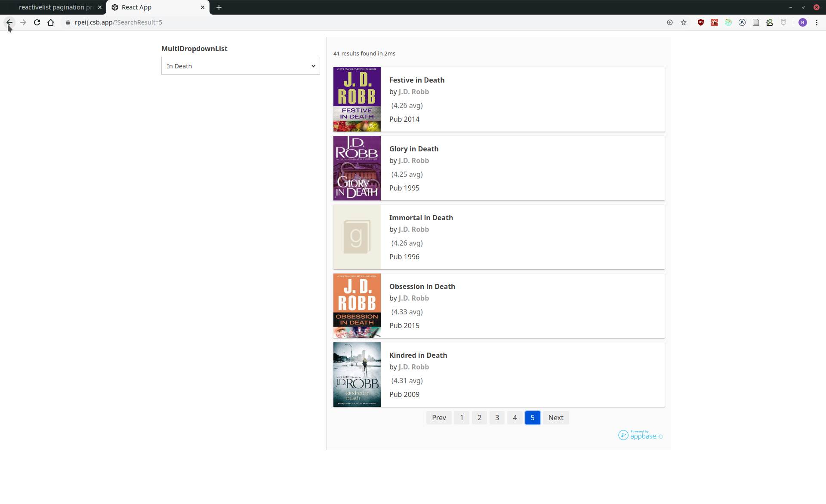Click the Festive in Death title
Viewport: 826px width, 504px height.
click(x=417, y=80)
